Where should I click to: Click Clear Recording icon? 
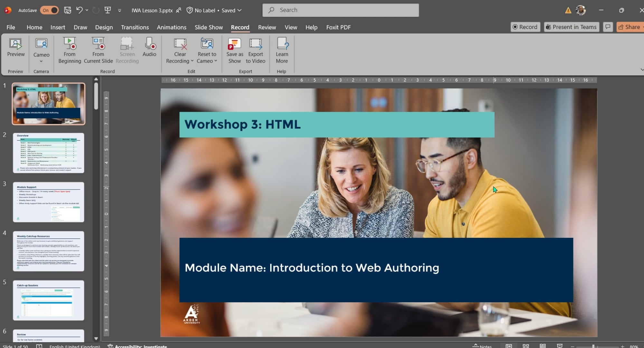(180, 44)
